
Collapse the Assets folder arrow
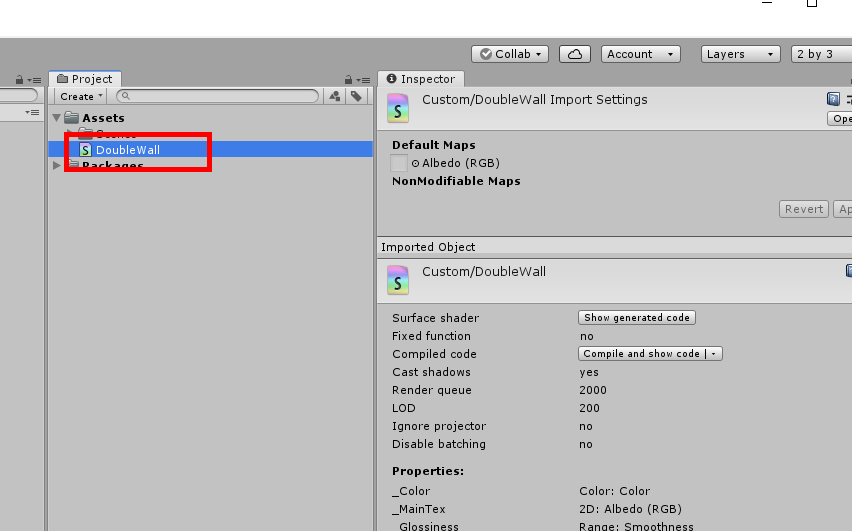57,117
